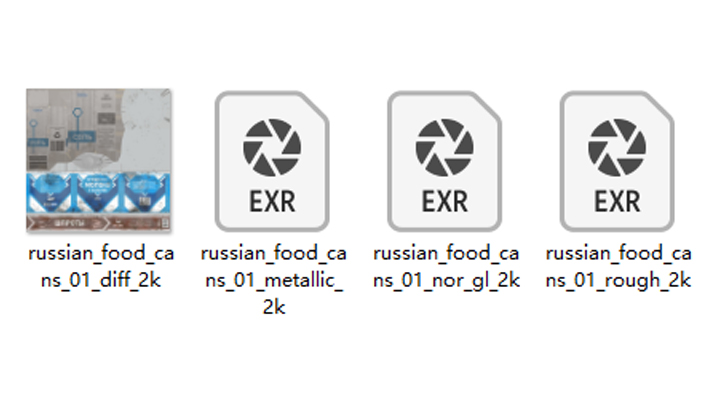Click the blue can labels in the diff thumbnail
This screenshot has height=405, width=720.
(99, 193)
